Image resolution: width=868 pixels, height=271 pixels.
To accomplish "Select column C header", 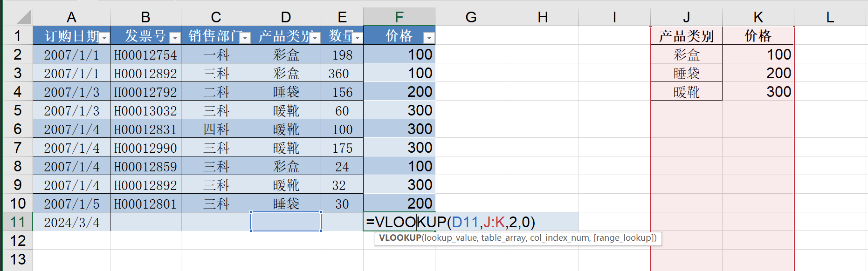I will tap(216, 17).
